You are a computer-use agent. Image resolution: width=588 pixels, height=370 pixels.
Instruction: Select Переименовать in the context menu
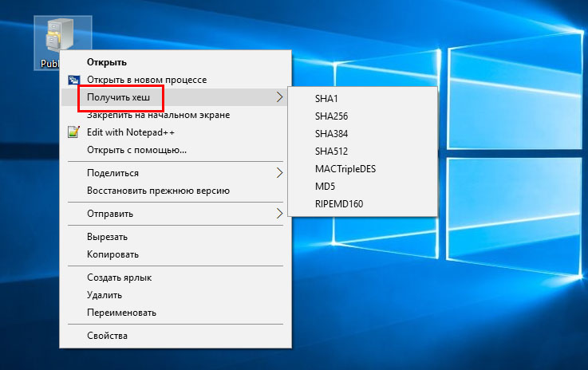point(121,313)
